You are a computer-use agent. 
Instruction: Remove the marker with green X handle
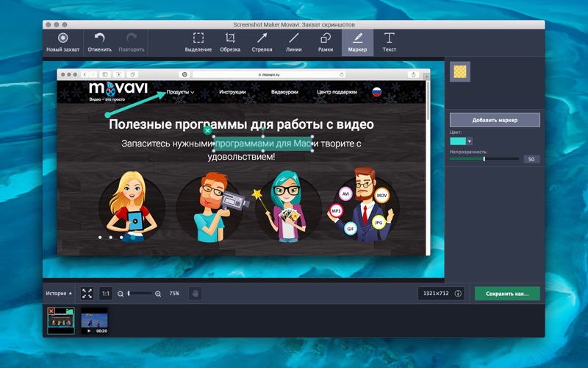pos(207,131)
